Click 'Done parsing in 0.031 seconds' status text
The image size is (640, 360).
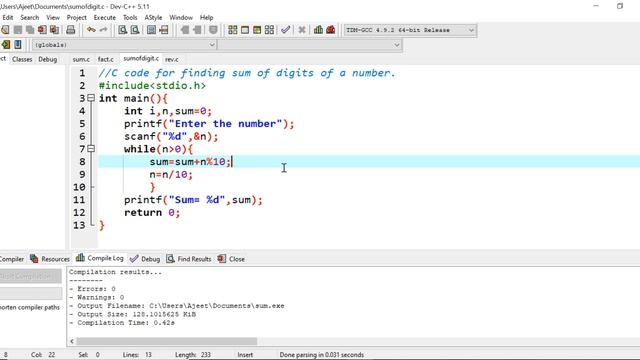click(321, 355)
